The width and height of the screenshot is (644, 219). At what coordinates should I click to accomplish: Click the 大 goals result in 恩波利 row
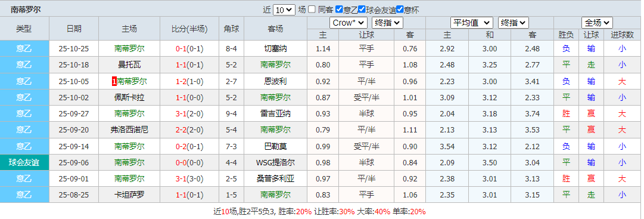coord(622,82)
